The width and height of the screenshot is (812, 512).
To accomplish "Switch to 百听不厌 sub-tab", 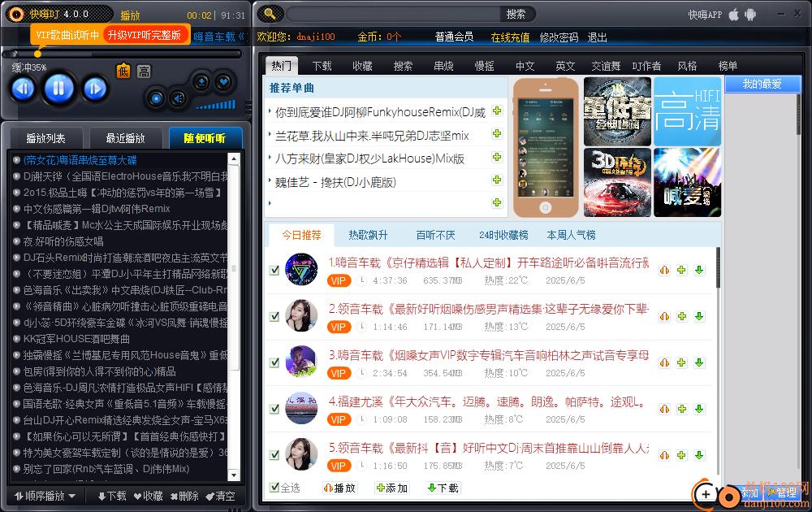I will click(x=435, y=235).
